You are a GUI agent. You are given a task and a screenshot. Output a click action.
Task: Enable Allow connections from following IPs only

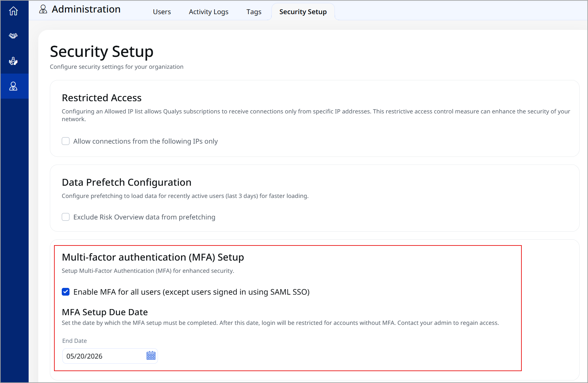coord(66,141)
